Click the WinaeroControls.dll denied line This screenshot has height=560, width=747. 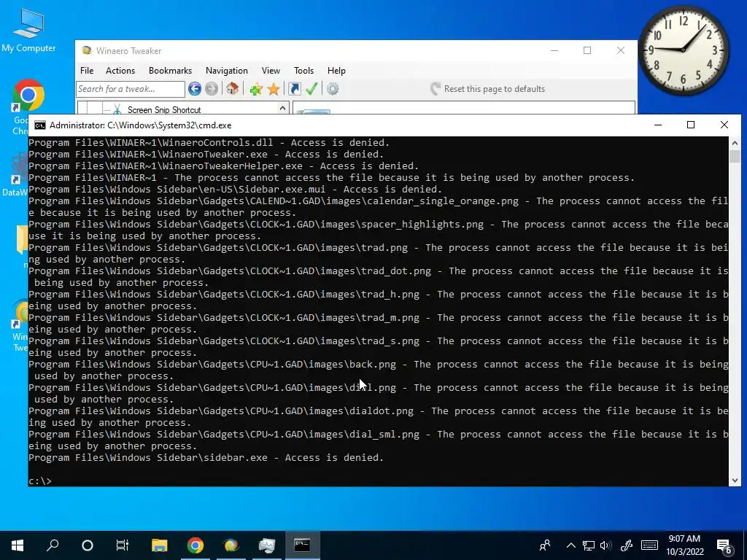pos(209,142)
